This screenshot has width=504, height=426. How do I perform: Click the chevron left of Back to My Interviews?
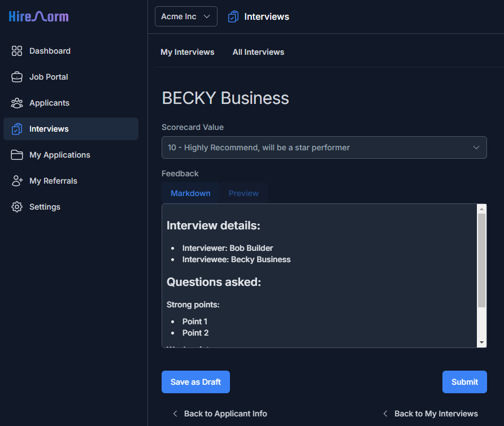(x=385, y=414)
